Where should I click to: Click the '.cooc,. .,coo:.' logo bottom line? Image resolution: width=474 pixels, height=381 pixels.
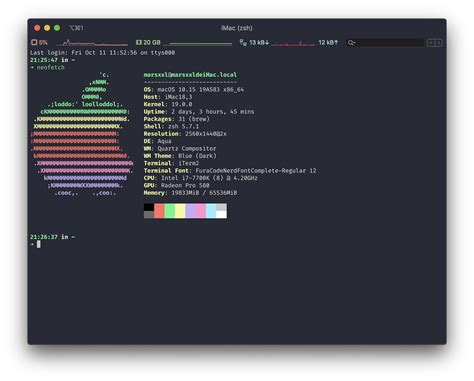coord(85,193)
